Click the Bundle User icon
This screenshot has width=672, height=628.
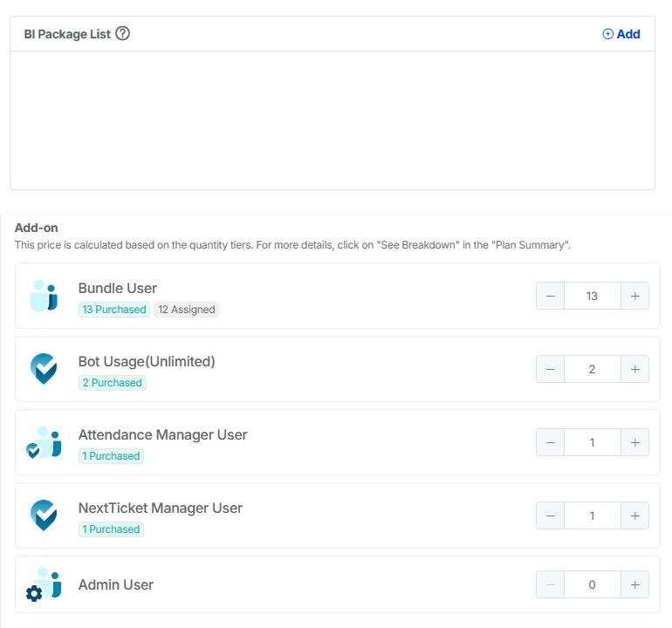(x=44, y=296)
